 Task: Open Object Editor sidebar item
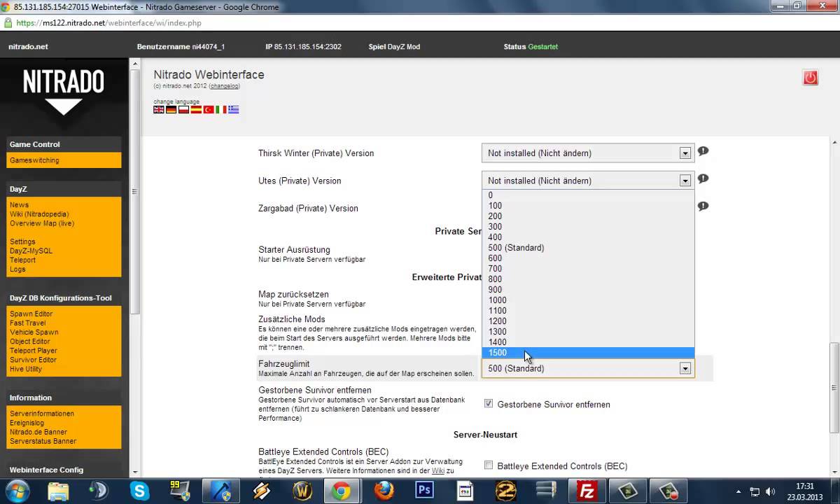click(x=29, y=342)
